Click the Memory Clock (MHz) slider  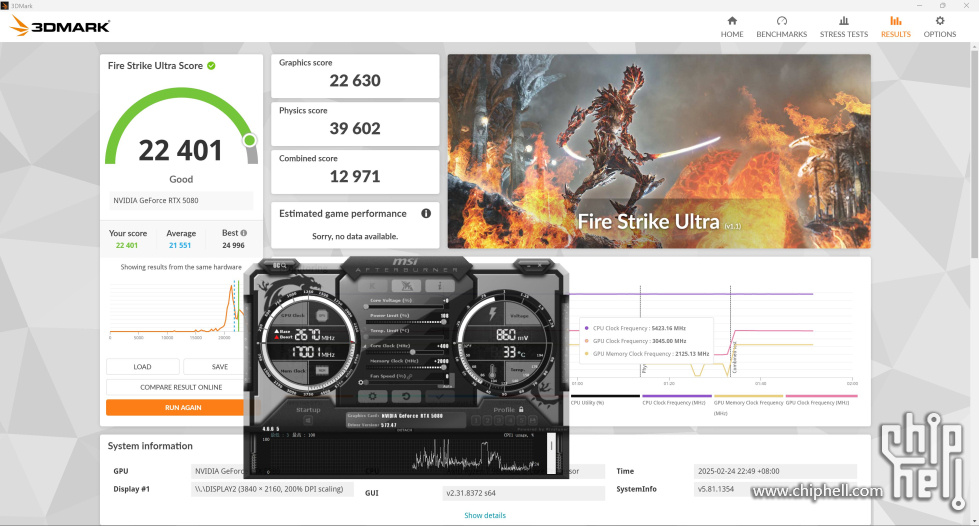[x=406, y=367]
